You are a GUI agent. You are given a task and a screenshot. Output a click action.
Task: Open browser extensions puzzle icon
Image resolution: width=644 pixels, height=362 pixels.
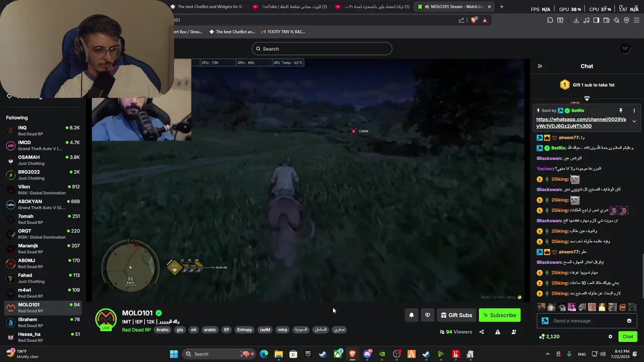550,20
